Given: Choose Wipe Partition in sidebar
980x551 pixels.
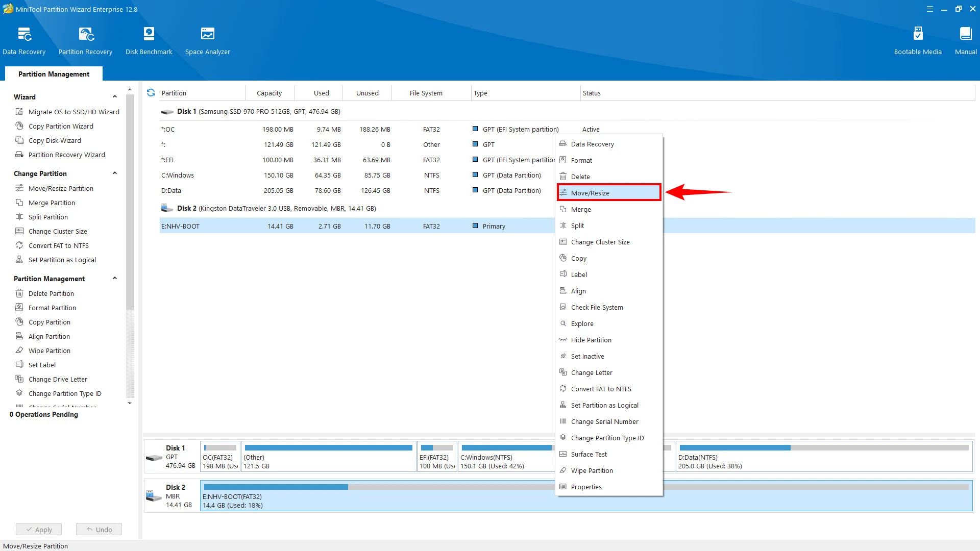Looking at the screenshot, I should [x=43, y=350].
